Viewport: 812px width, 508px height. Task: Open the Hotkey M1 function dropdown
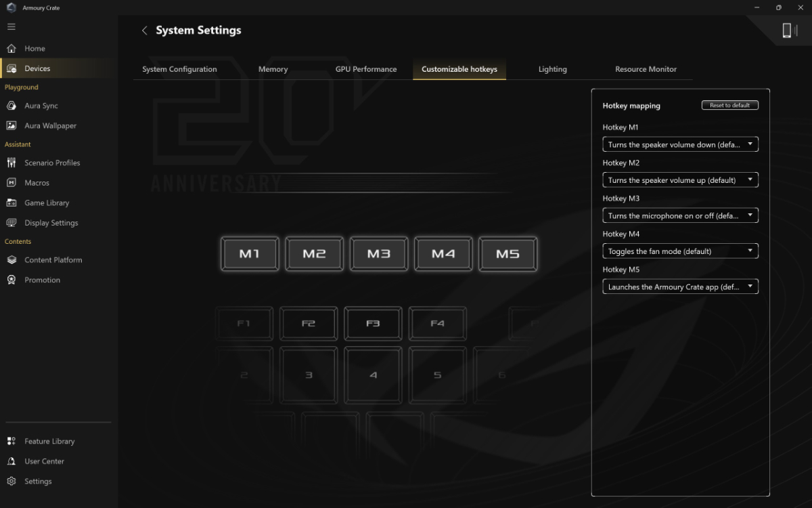pos(680,144)
